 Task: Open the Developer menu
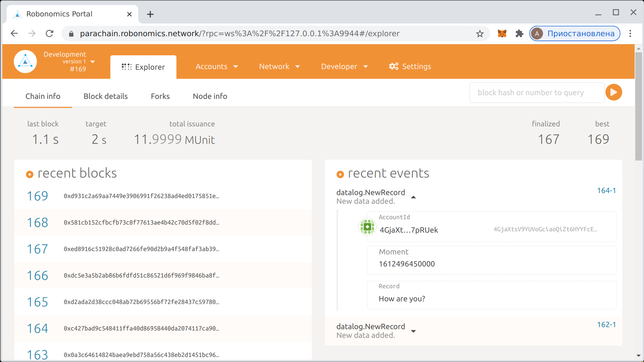[x=344, y=66]
